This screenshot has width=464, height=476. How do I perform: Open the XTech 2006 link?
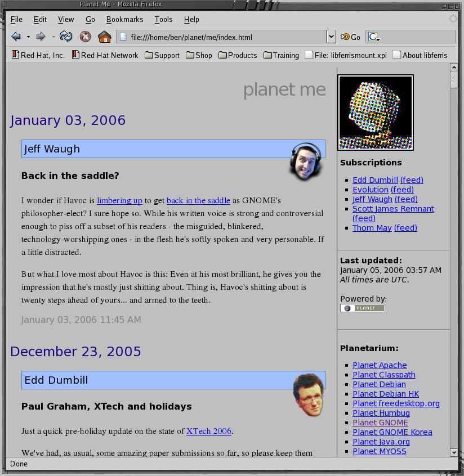click(209, 431)
